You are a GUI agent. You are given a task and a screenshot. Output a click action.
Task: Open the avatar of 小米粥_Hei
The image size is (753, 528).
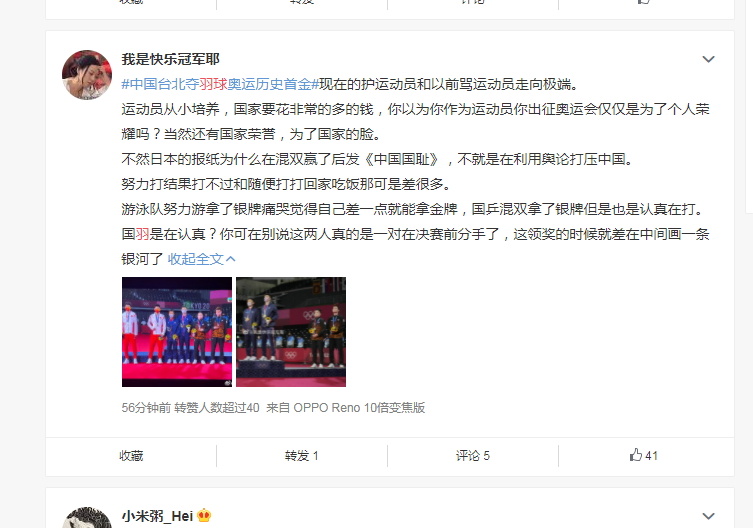point(87,518)
